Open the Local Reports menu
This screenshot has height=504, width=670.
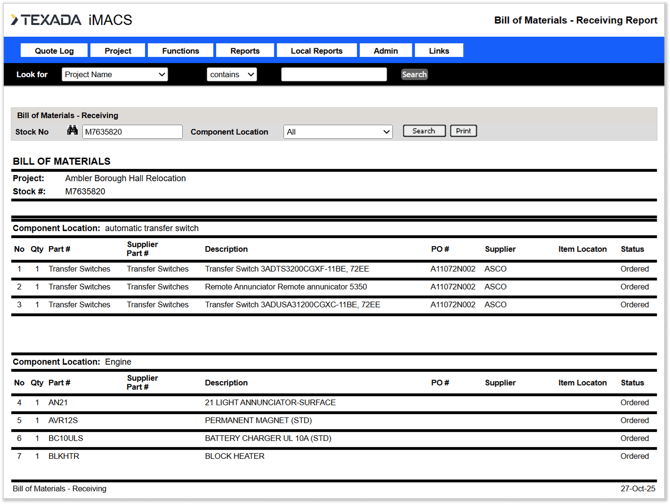tap(316, 51)
